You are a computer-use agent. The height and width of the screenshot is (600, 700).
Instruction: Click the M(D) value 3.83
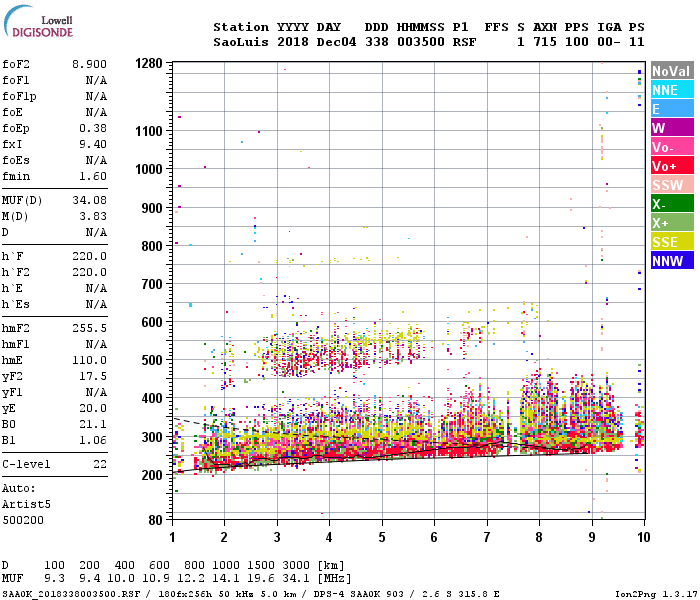(x=93, y=217)
